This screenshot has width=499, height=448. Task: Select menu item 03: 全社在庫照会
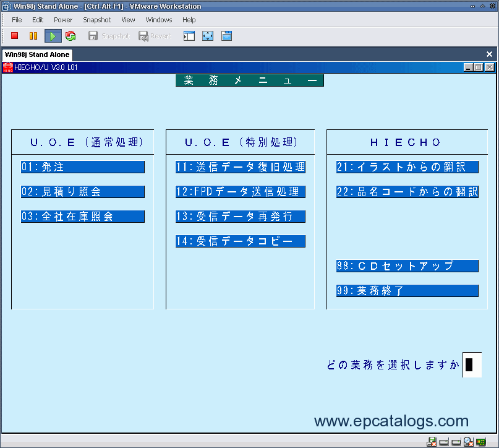coord(83,217)
